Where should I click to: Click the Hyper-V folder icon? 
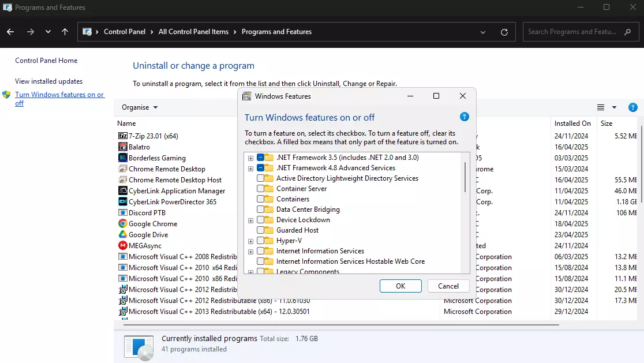[269, 241]
